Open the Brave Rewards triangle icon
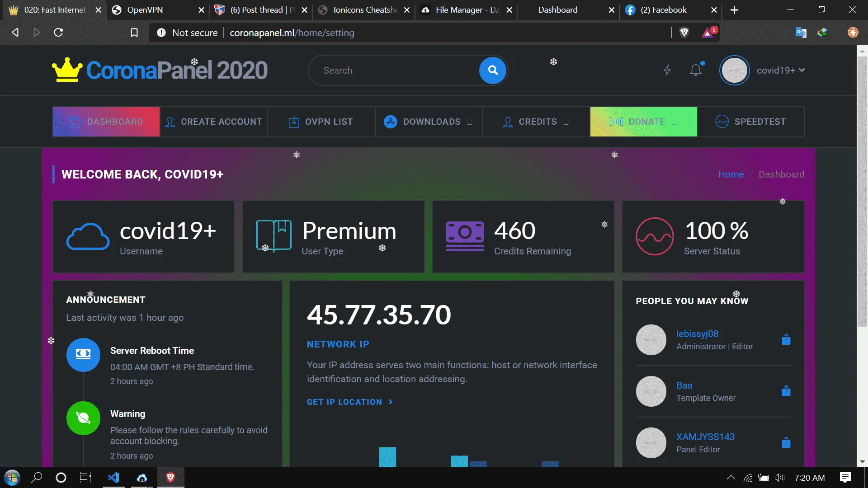The image size is (868, 488). tap(708, 33)
